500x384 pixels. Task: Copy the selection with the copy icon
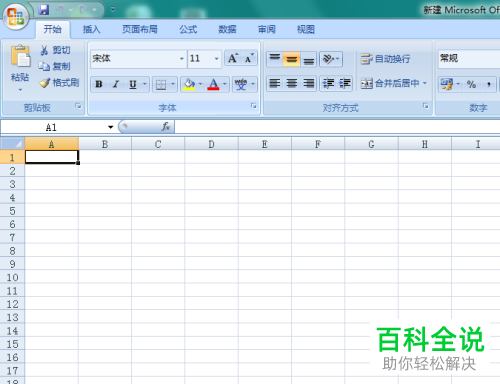click(x=44, y=66)
